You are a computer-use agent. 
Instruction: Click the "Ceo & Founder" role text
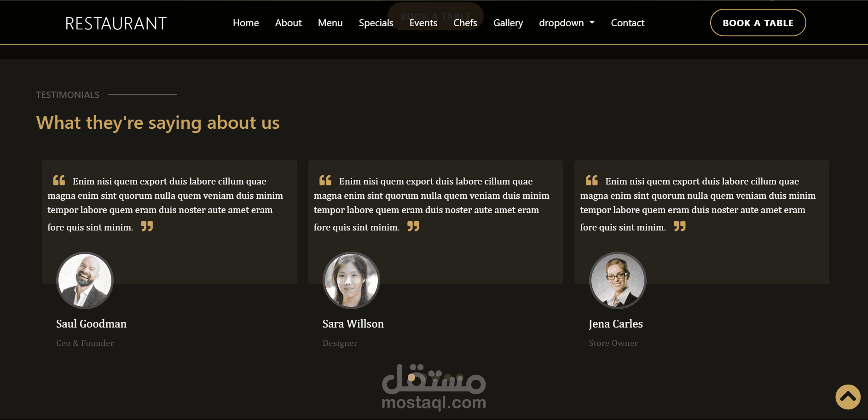point(85,343)
